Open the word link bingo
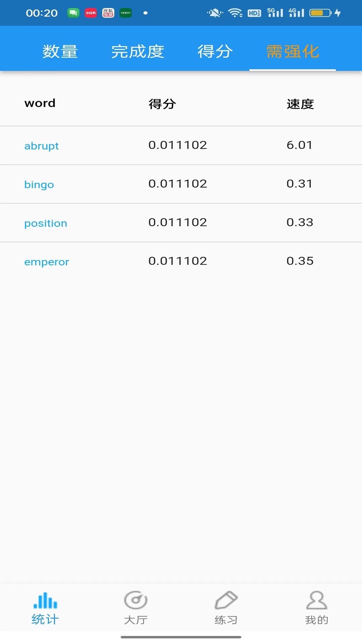 click(39, 184)
